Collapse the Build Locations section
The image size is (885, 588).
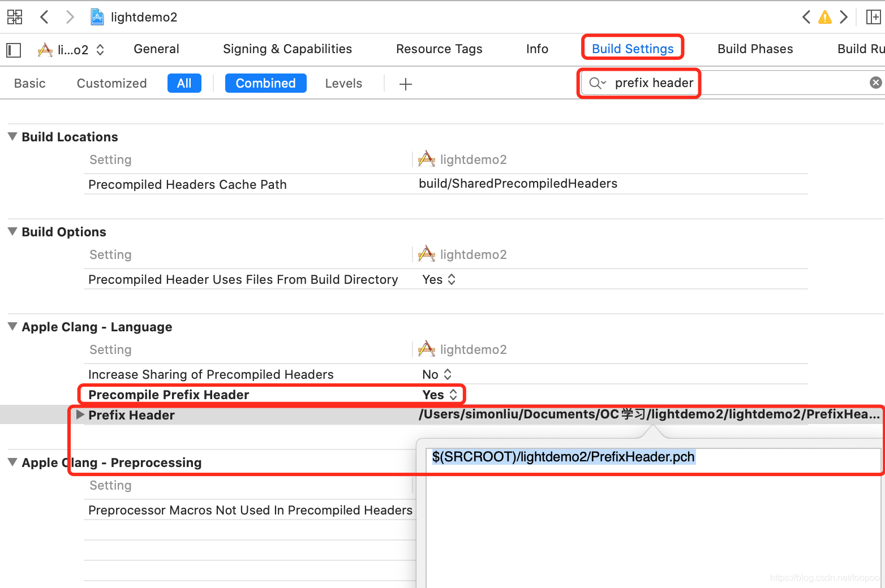pyautogui.click(x=12, y=136)
